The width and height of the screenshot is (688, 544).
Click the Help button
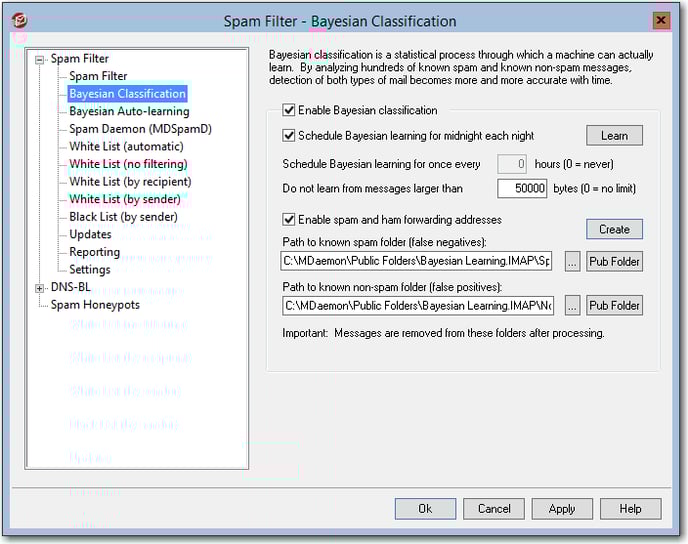pos(631,509)
